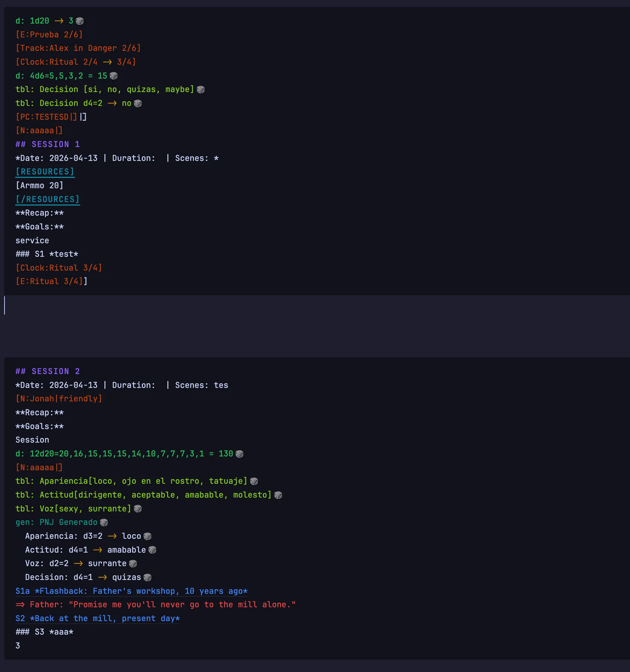Image resolution: width=630 pixels, height=672 pixels.
Task: Click the '[Clock:Ritual 2/4 → 3/4]' tag
Action: point(76,62)
